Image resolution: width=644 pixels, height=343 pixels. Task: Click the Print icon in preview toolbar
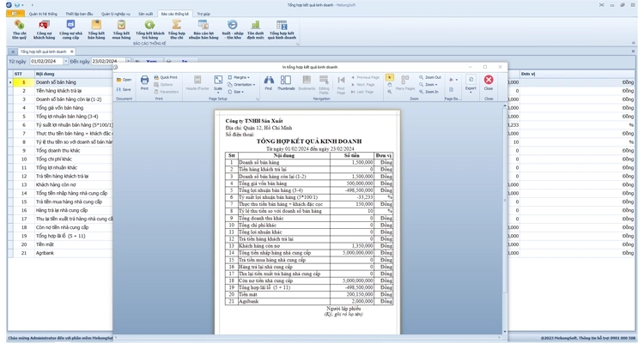pyautogui.click(x=144, y=82)
